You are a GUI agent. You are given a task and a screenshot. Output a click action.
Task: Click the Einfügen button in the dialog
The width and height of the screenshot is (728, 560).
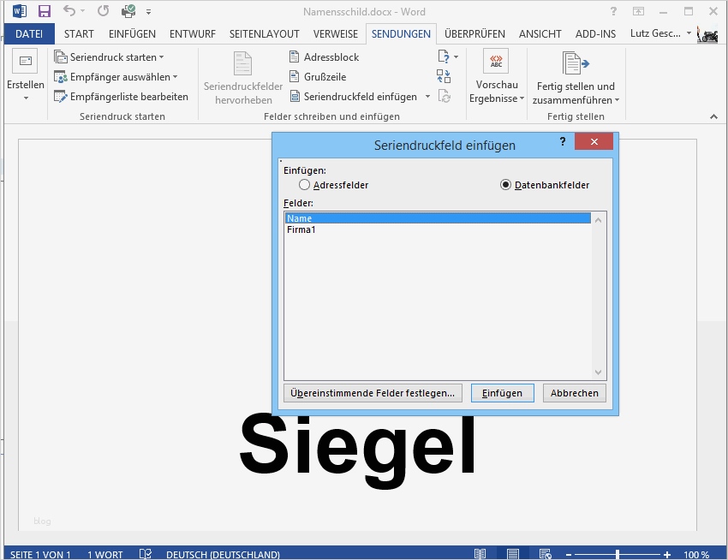[502, 393]
